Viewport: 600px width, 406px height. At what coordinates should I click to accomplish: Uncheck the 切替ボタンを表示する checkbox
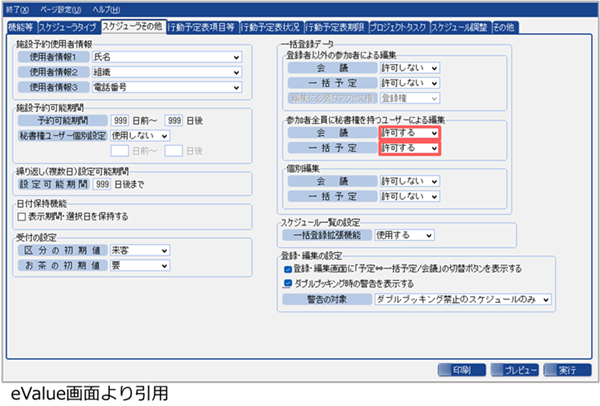coord(287,269)
